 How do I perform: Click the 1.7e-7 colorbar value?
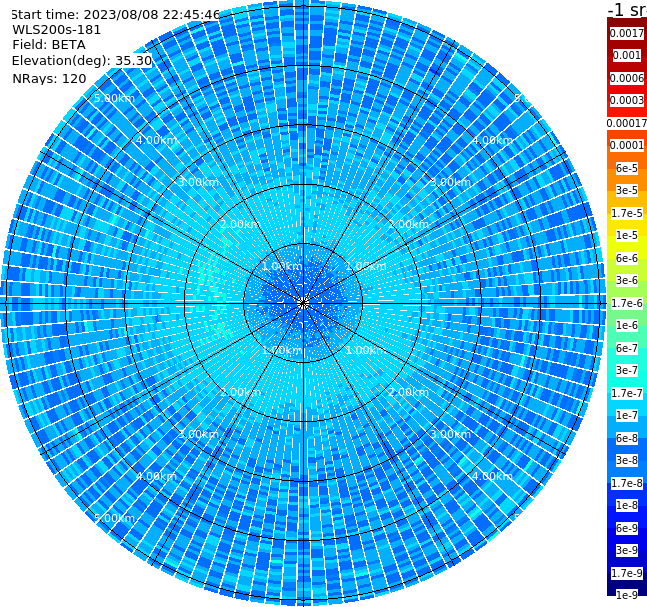(627, 393)
